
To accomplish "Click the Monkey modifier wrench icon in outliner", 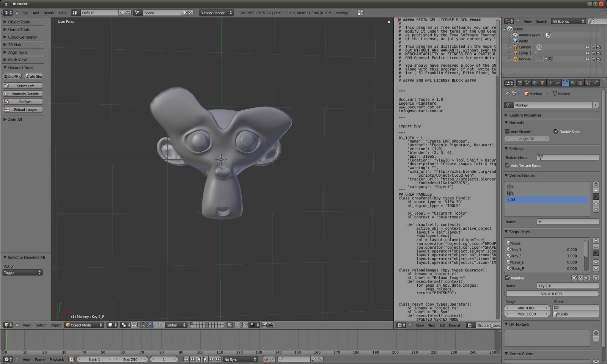I will (545, 59).
